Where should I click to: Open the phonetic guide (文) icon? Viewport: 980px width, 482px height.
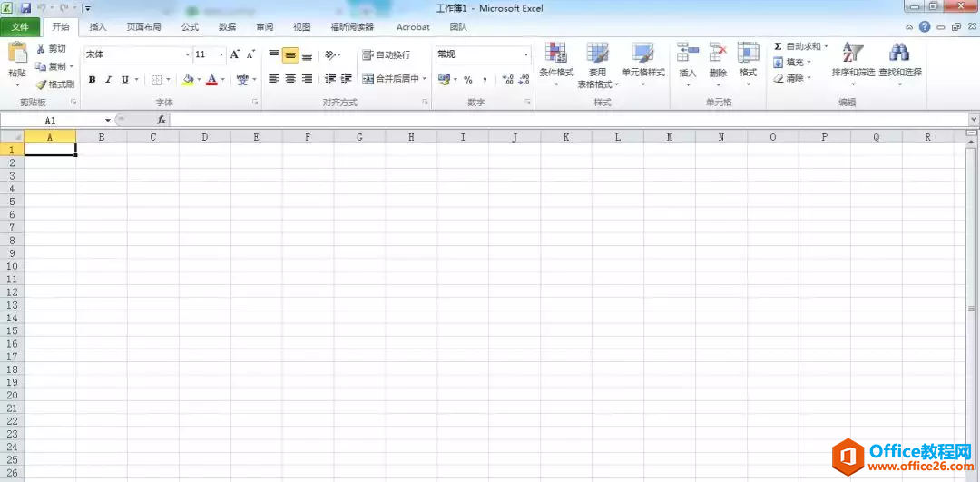[x=242, y=79]
